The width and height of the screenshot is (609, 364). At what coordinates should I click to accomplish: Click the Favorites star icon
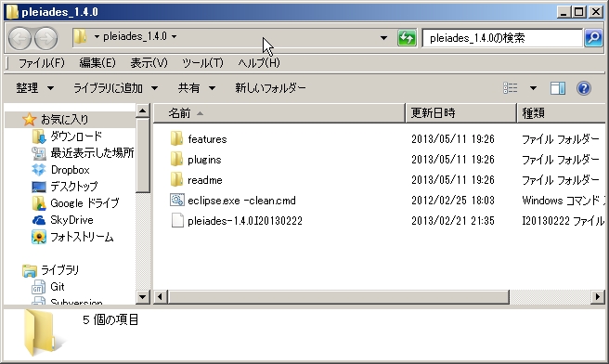[x=29, y=119]
